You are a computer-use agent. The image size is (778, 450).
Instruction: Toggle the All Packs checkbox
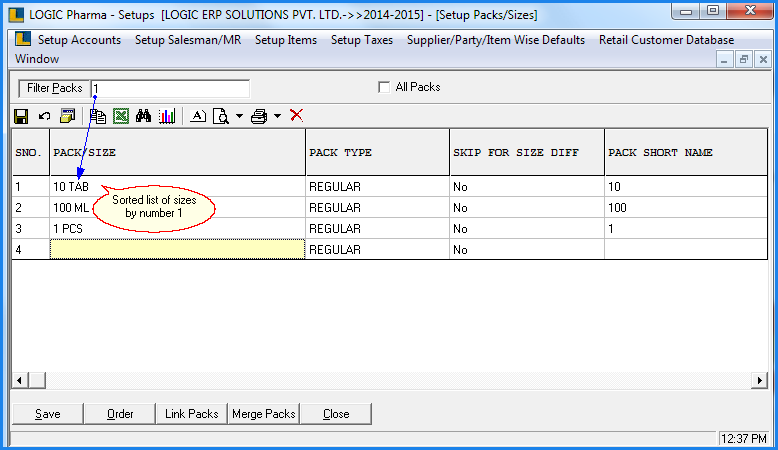tap(384, 87)
